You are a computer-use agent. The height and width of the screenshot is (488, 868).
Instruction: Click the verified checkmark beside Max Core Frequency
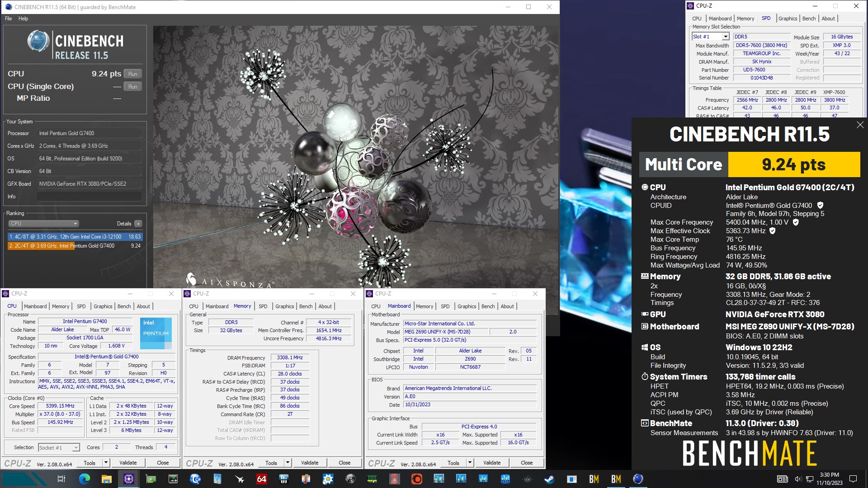[796, 222]
